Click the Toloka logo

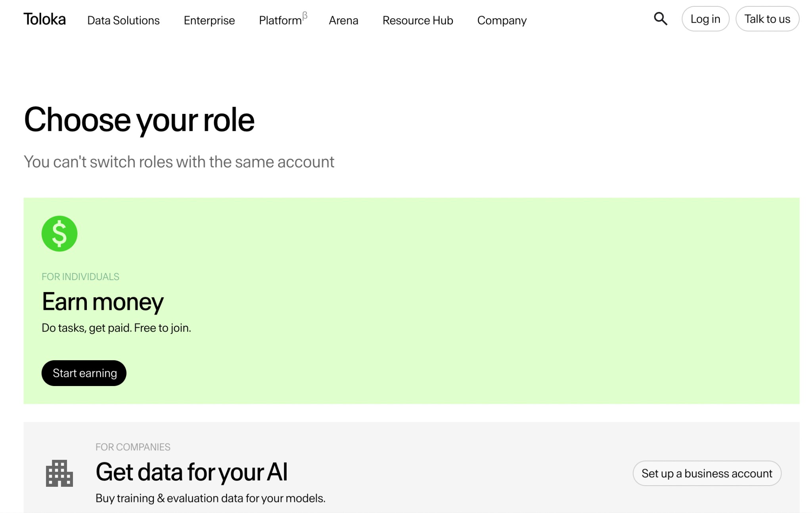pyautogui.click(x=44, y=19)
